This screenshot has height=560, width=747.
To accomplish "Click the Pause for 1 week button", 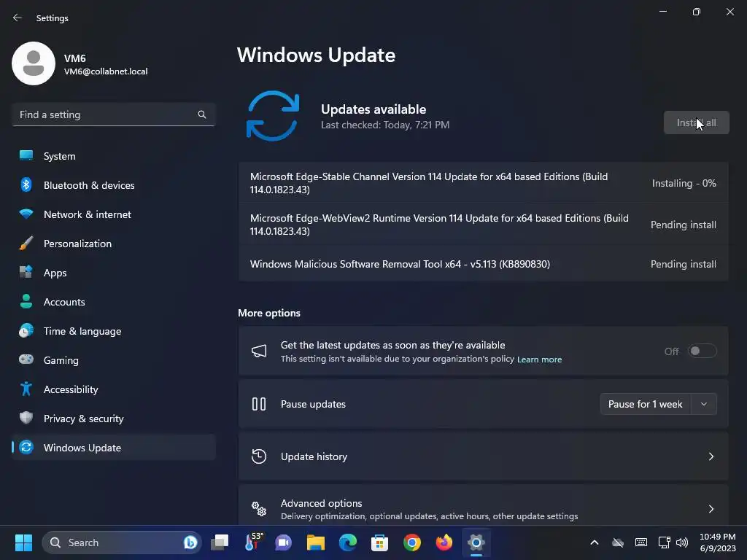I will point(646,404).
